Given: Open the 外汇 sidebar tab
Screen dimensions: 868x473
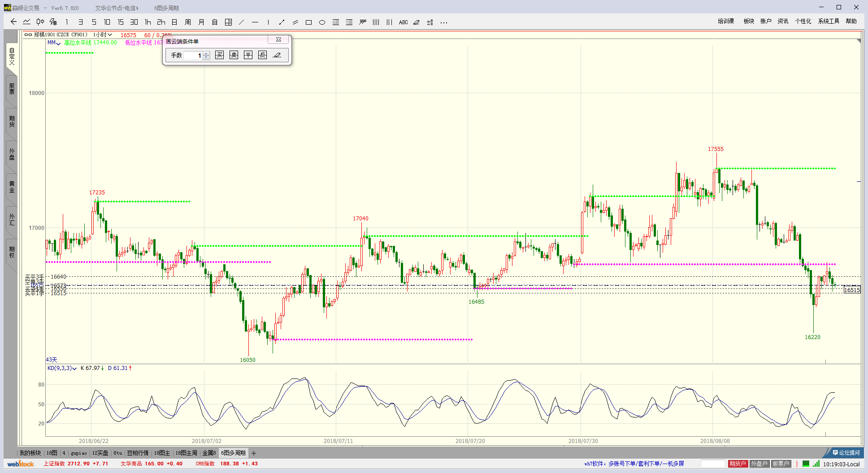Looking at the screenshot, I should pyautogui.click(x=12, y=219).
